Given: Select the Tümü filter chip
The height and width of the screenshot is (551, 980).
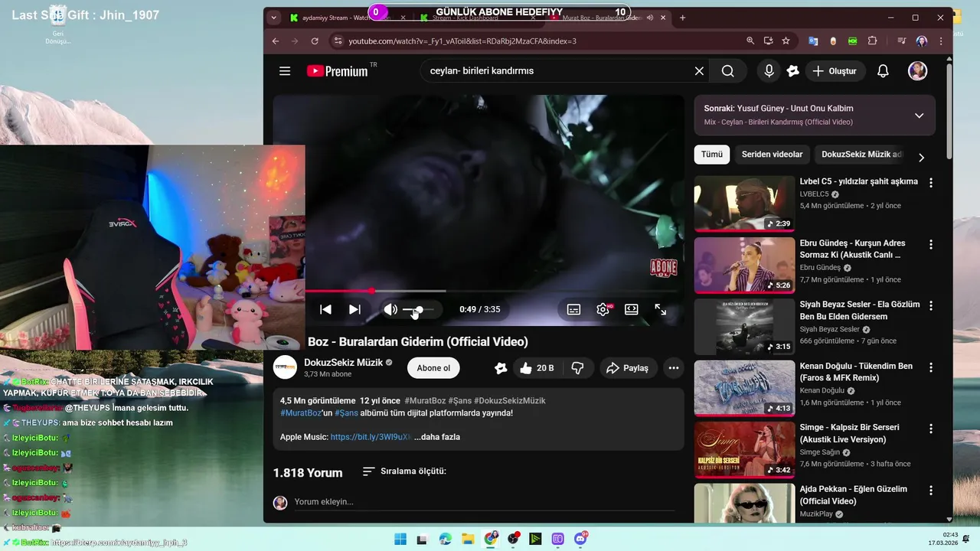Looking at the screenshot, I should (712, 155).
